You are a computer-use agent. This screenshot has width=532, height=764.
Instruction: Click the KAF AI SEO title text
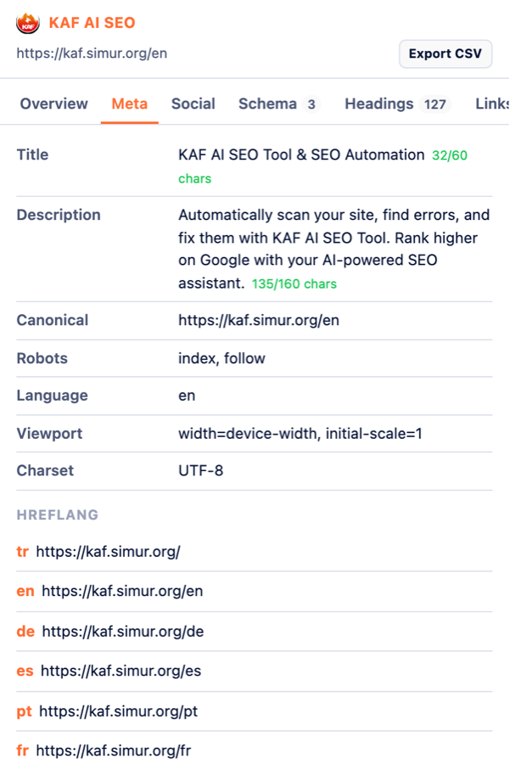coord(92,23)
